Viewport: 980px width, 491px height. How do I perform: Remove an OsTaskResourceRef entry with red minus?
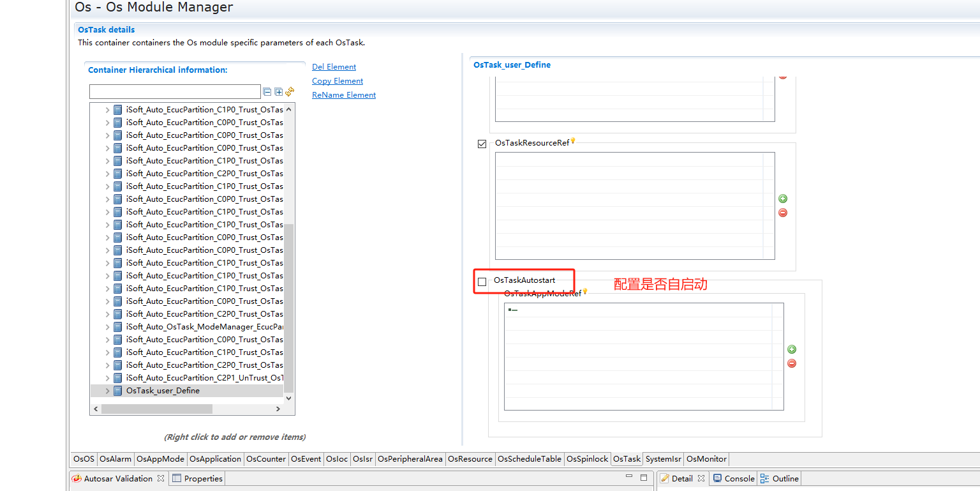pyautogui.click(x=783, y=213)
